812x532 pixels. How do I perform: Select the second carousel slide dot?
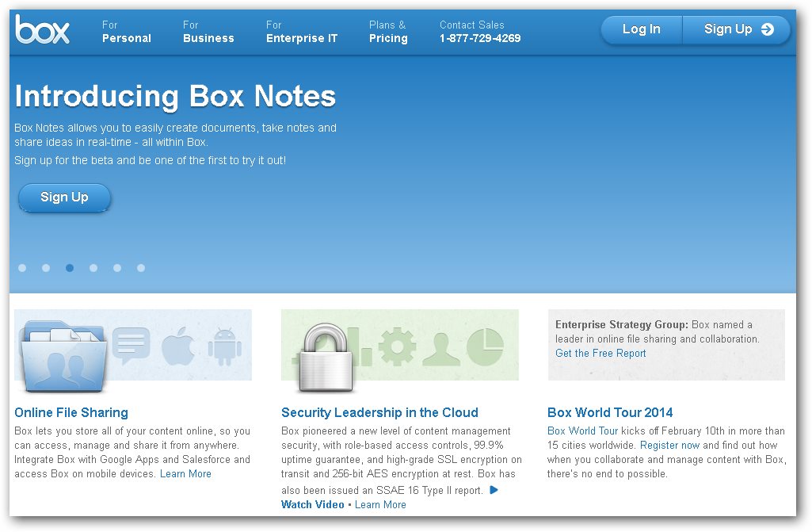click(x=46, y=268)
